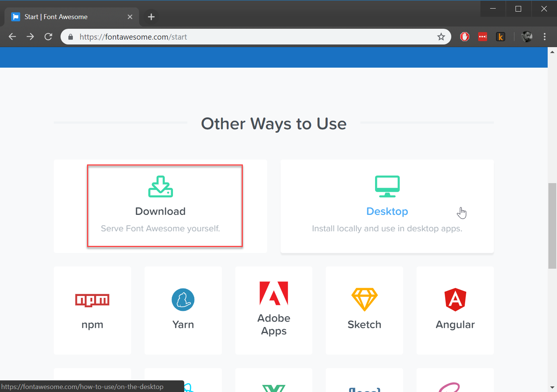The image size is (557, 392).
Task: Focus the address bar URL field
Action: tap(256, 37)
